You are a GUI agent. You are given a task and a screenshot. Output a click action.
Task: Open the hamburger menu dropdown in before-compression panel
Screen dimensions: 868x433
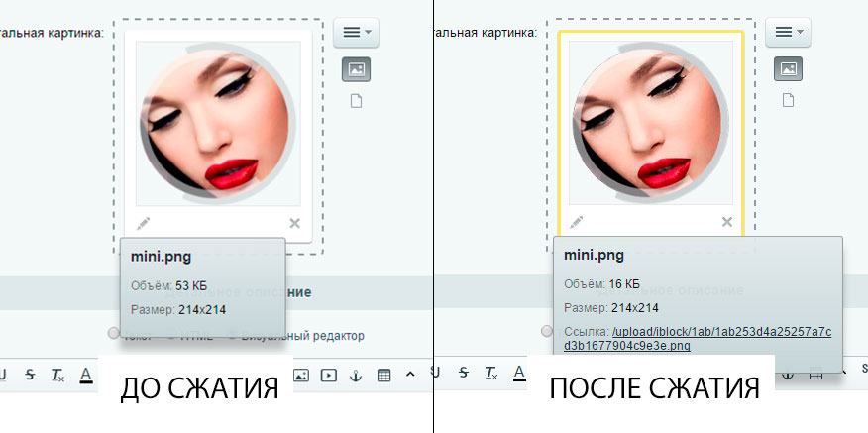[x=356, y=32]
